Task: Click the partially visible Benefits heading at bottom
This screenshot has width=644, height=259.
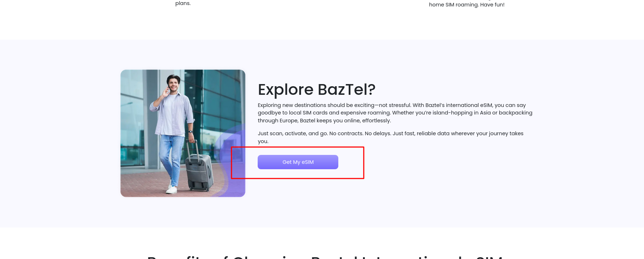Action: 325,256
